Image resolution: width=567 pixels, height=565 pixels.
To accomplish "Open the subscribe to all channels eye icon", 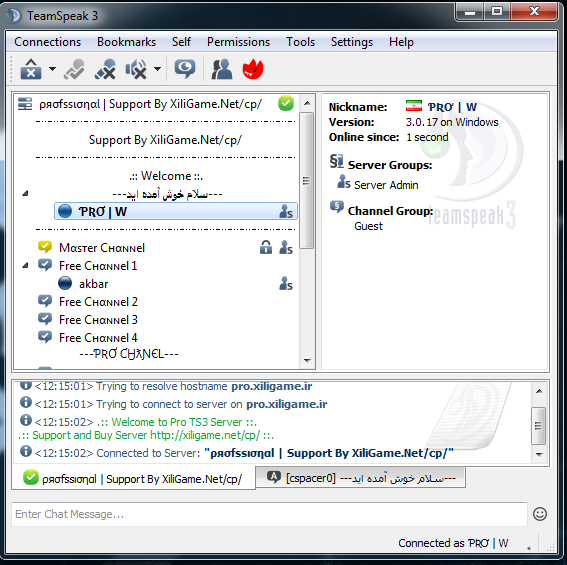I will (x=185, y=69).
